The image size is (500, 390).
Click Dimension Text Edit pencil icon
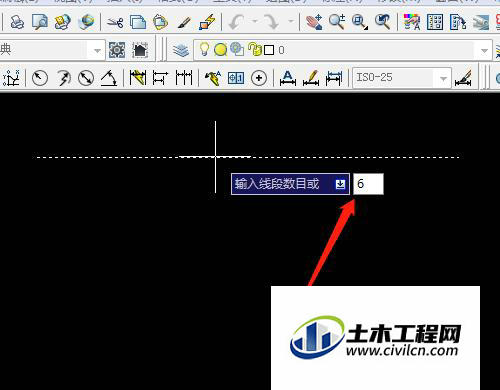click(311, 78)
